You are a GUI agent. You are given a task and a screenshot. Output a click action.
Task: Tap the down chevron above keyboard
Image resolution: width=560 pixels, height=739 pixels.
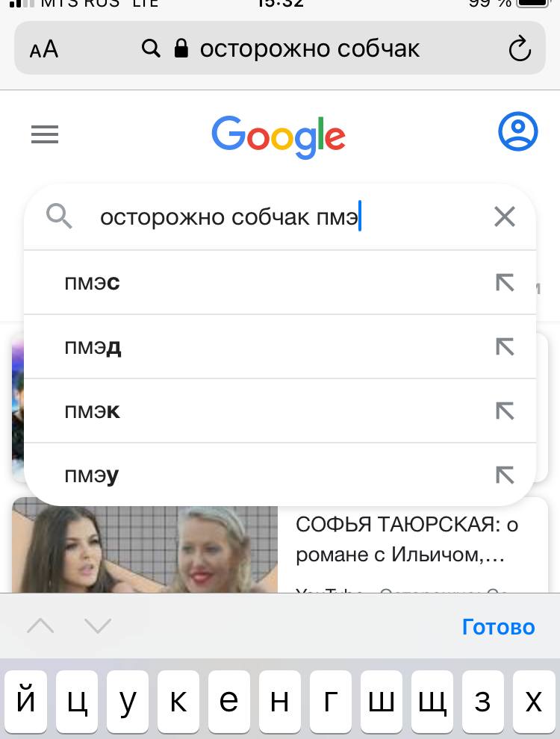98,626
